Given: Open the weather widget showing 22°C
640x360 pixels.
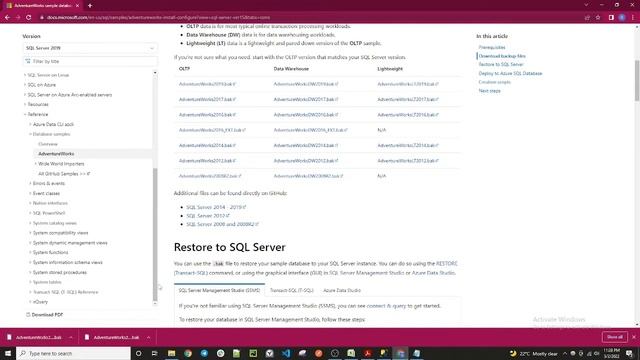Looking at the screenshot, I should [x=534, y=353].
